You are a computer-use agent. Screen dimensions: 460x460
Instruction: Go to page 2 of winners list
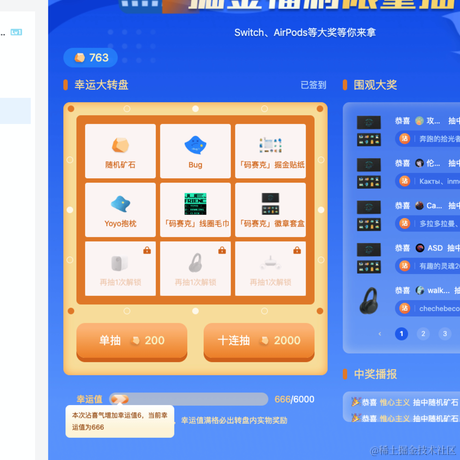pyautogui.click(x=423, y=334)
